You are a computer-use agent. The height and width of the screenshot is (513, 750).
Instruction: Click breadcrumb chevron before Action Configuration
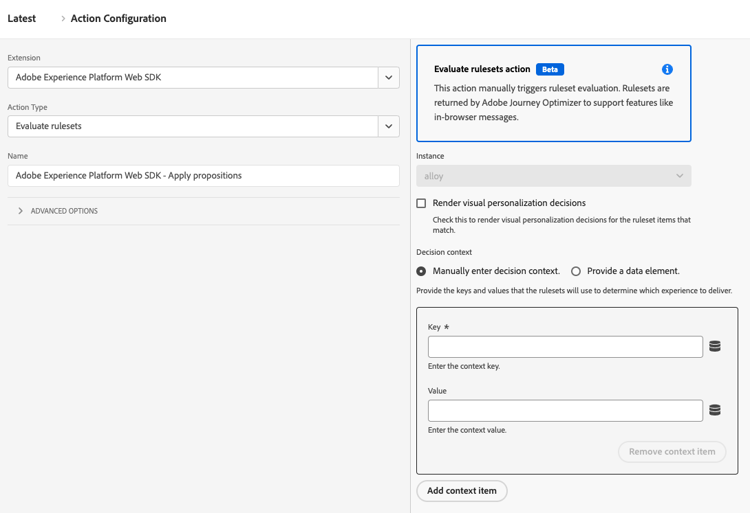(x=63, y=19)
